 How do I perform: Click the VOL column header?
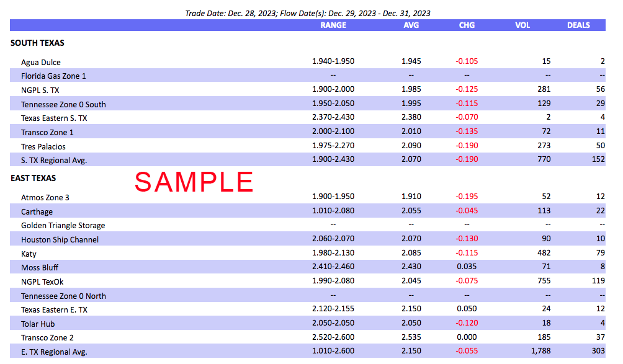click(522, 25)
